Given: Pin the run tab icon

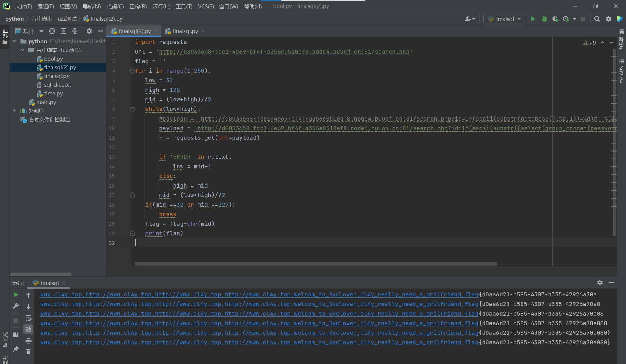Looking at the screenshot, I should tap(16, 349).
